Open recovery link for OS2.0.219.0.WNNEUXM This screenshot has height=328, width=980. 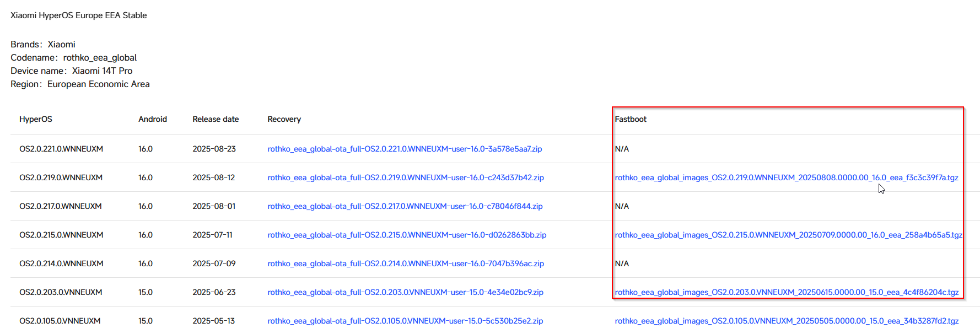[405, 178]
